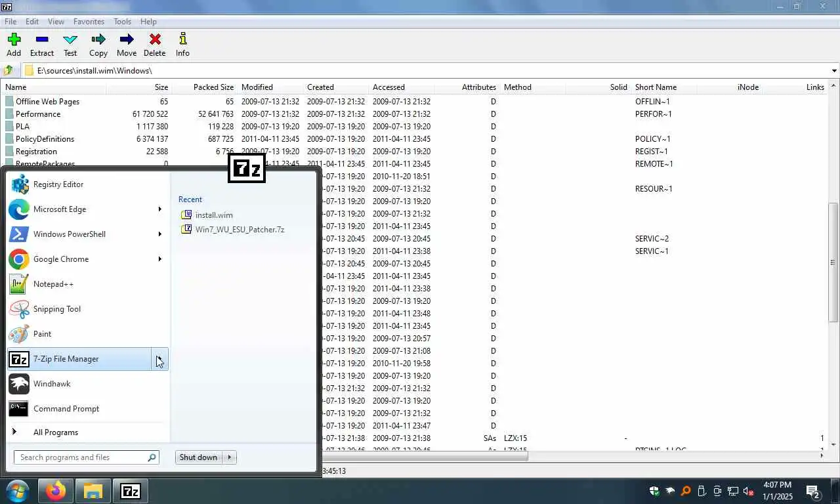Open 7-Zip File Manager from Start menu
The width and height of the screenshot is (840, 504).
pyautogui.click(x=79, y=359)
